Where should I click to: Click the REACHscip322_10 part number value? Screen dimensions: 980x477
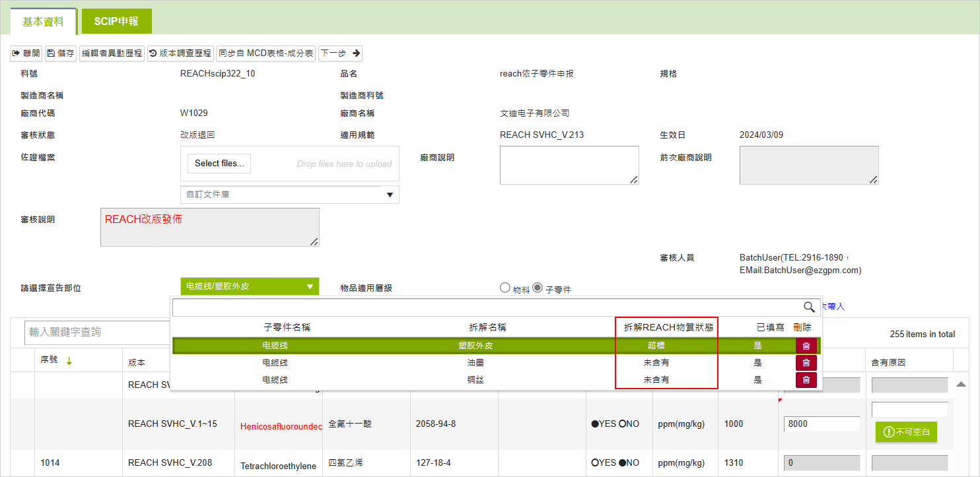click(x=217, y=74)
